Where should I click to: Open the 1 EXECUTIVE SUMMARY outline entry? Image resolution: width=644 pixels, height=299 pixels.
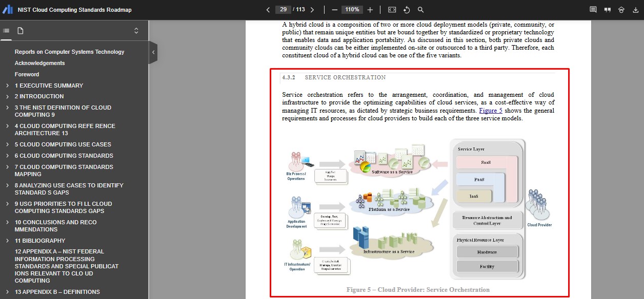pos(49,86)
